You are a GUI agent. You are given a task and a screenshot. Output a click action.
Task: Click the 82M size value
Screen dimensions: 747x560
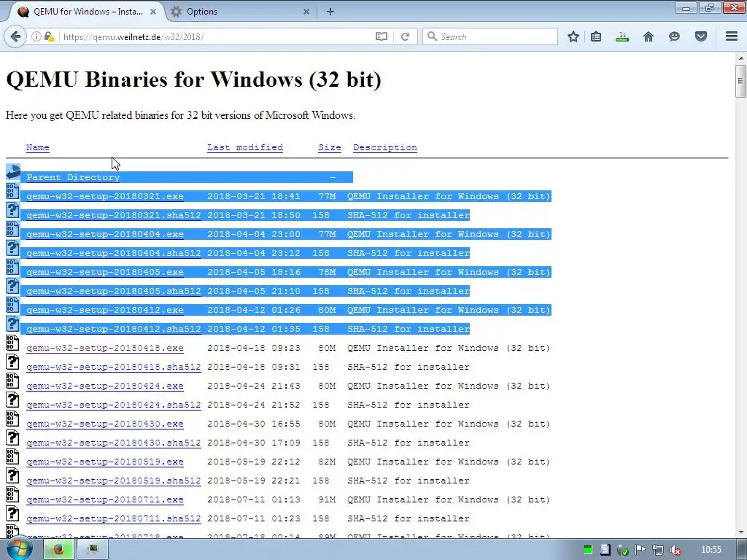[327, 462]
